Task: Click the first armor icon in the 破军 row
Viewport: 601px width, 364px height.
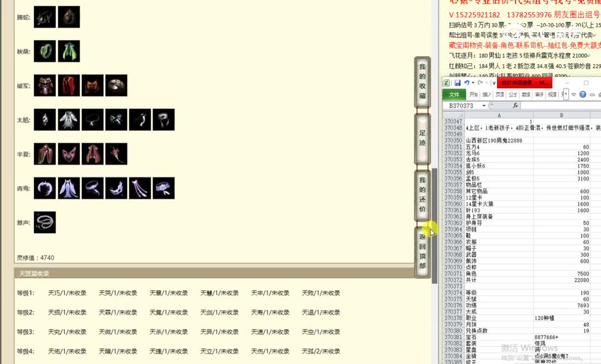Action: click(45, 85)
